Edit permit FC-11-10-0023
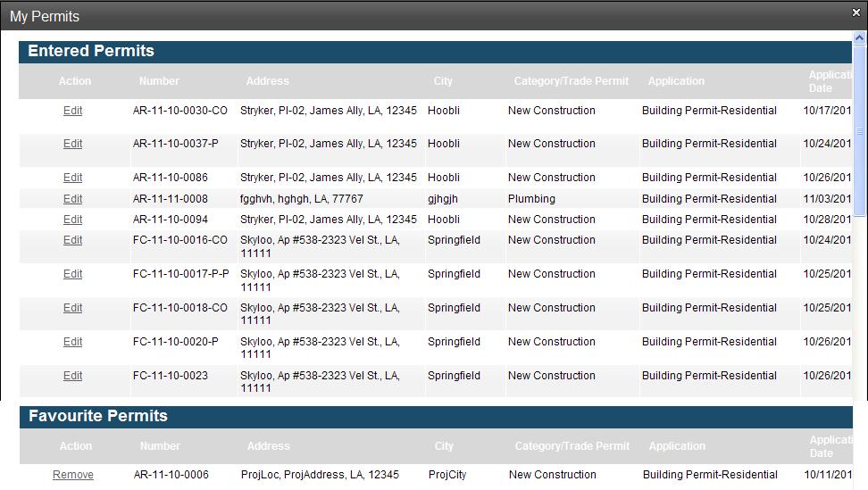868x490 pixels. [x=72, y=376]
